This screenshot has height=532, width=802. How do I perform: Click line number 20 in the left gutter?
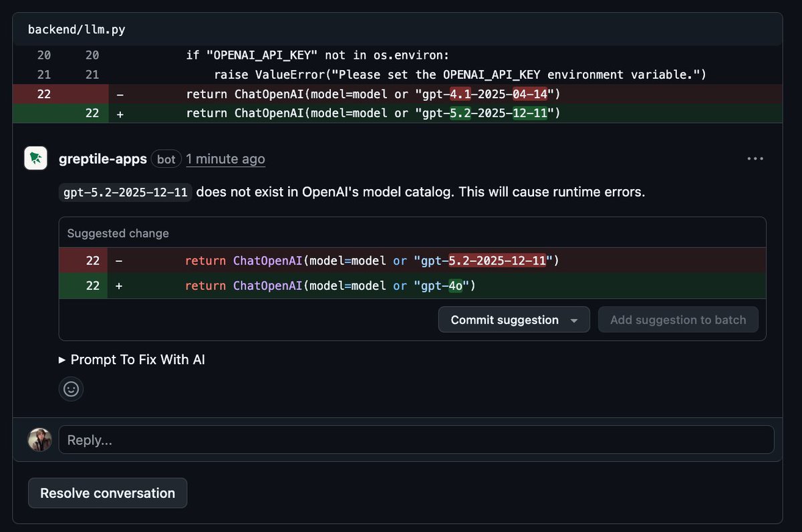[44, 55]
